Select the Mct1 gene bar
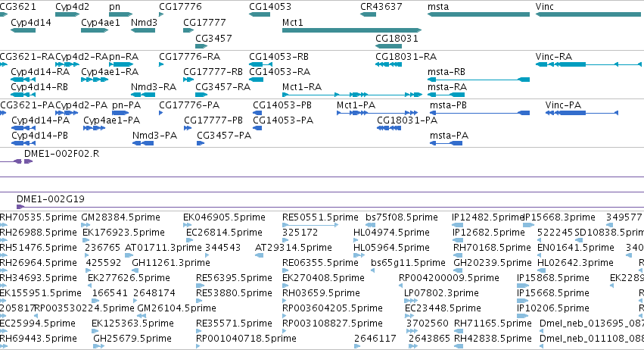This screenshot has width=644, height=350. point(352,30)
